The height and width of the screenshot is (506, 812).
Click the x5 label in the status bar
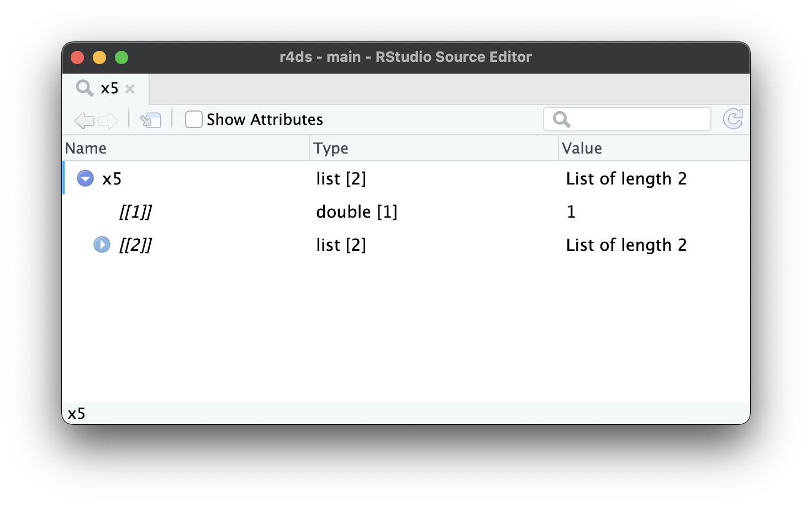(x=77, y=413)
